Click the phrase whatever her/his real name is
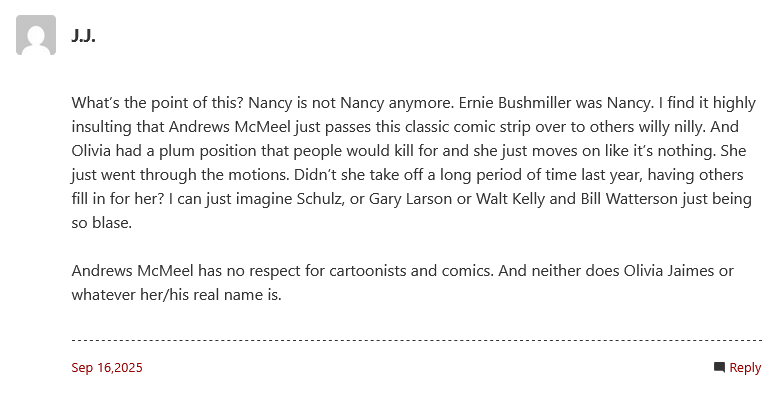 176,295
